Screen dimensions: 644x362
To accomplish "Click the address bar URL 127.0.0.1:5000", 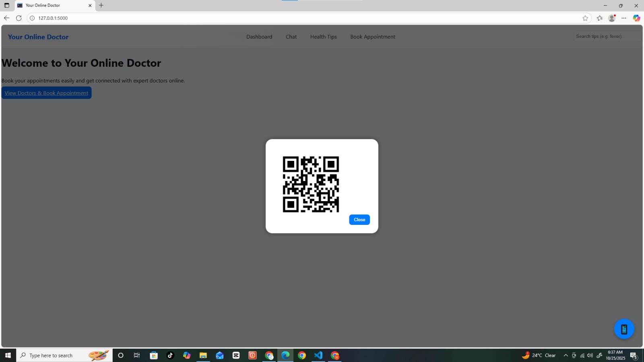I will click(x=53, y=18).
